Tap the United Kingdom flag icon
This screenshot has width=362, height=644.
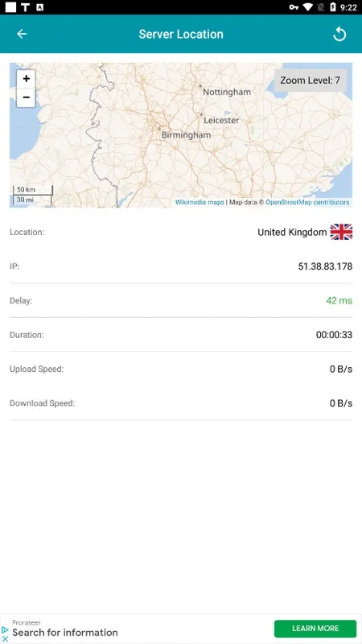point(341,232)
